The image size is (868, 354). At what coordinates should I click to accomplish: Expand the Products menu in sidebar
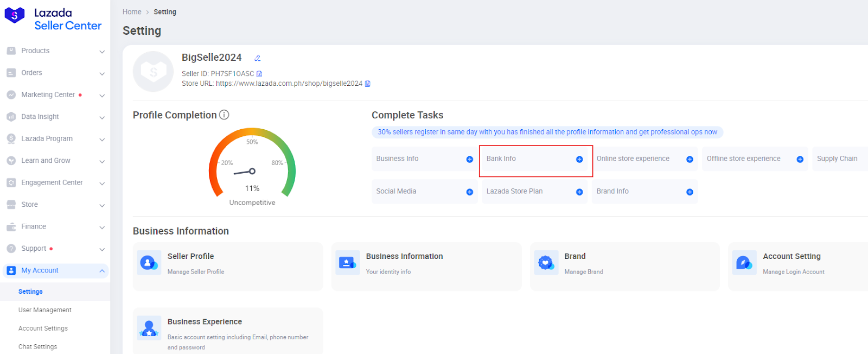click(102, 52)
